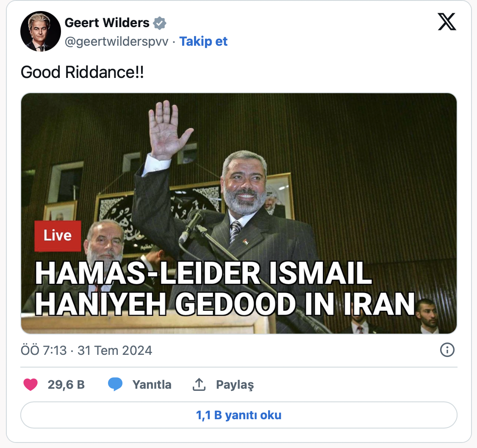477x448 pixels.
Task: Click the blue verified badge
Action: pyautogui.click(x=159, y=23)
